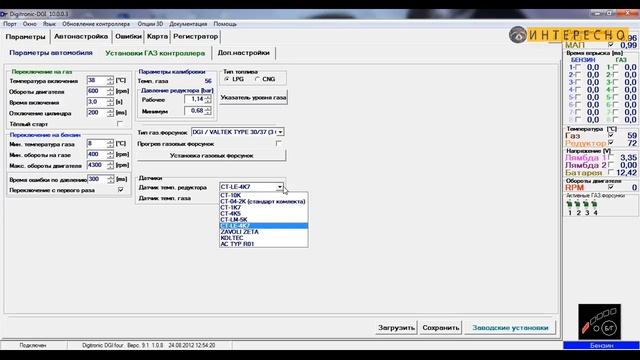Enable the Тёплый старт checkbox
Screen dimensions: 640x360
(120, 124)
